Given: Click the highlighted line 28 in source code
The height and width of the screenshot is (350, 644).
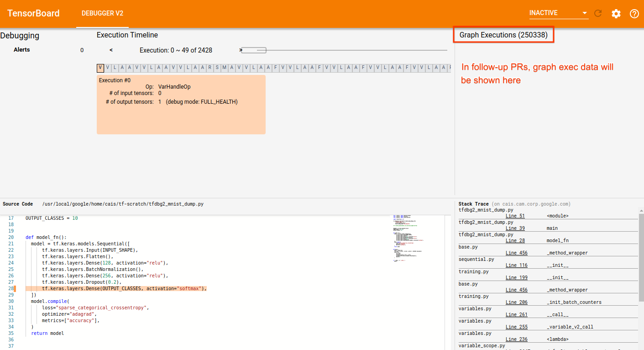Looking at the screenshot, I should 116,289.
